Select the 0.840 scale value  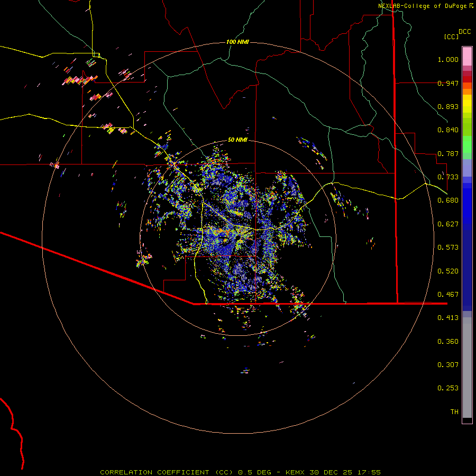coord(448,130)
